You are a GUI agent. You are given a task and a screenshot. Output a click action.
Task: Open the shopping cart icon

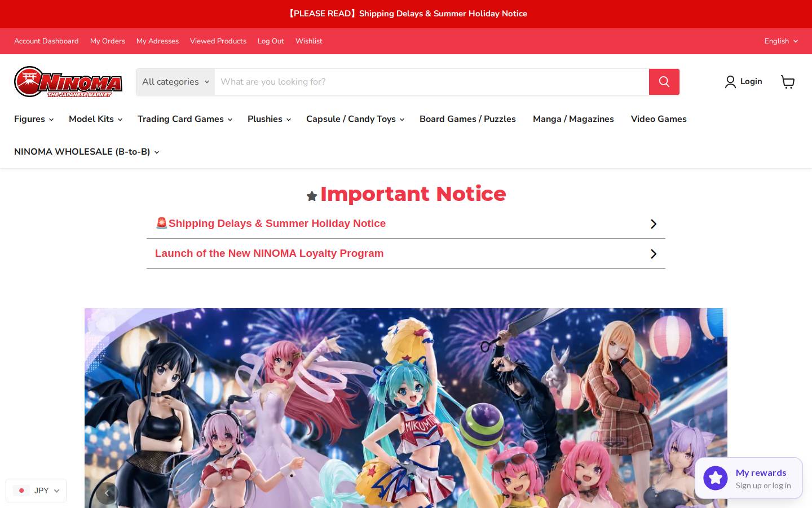click(788, 82)
